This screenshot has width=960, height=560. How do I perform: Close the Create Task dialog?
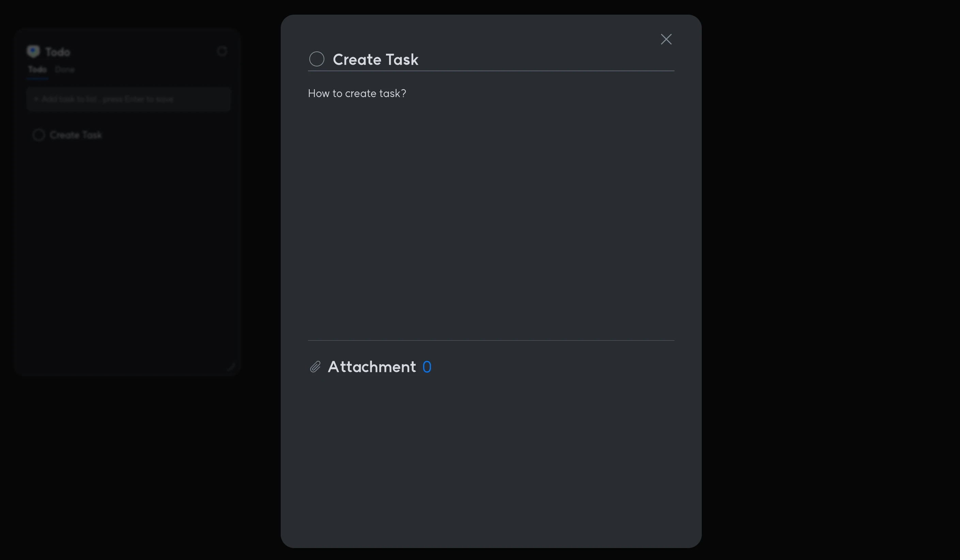(666, 39)
